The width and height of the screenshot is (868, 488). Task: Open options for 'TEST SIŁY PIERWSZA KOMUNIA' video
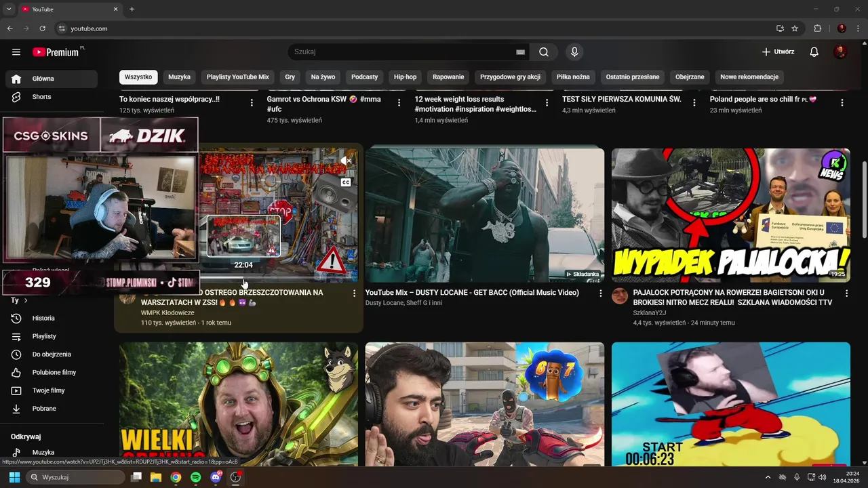(x=694, y=103)
